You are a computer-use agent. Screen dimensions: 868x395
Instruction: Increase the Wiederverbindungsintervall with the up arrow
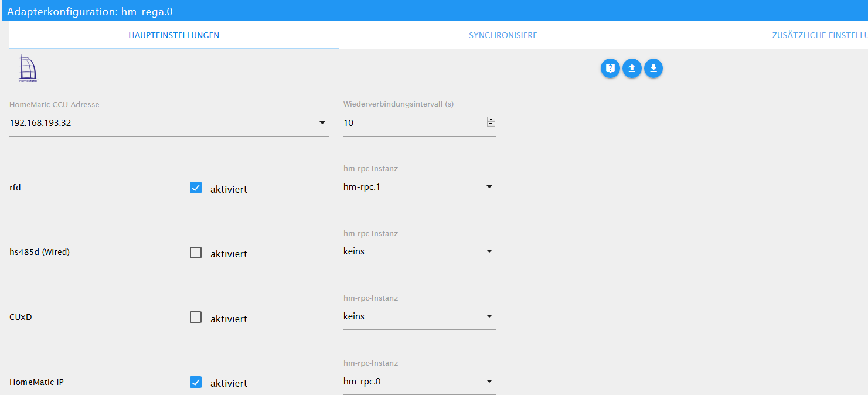[x=491, y=120]
